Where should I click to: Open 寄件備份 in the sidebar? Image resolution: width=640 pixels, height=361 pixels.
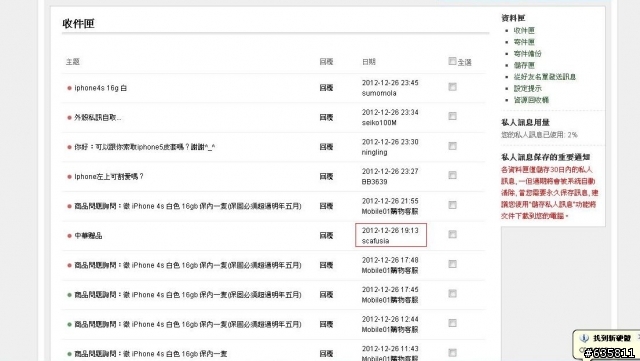tap(527, 53)
